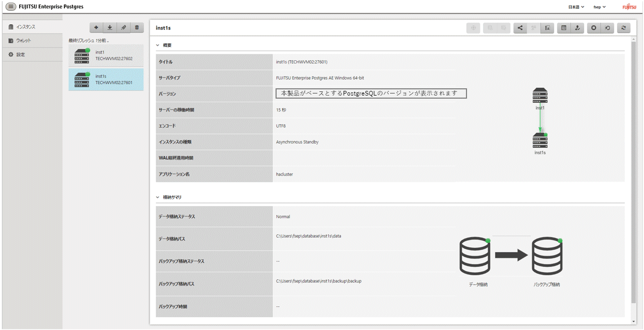This screenshot has height=330, width=644.
Task: Click first database backup icon in toolbar
Action: pos(490,28)
